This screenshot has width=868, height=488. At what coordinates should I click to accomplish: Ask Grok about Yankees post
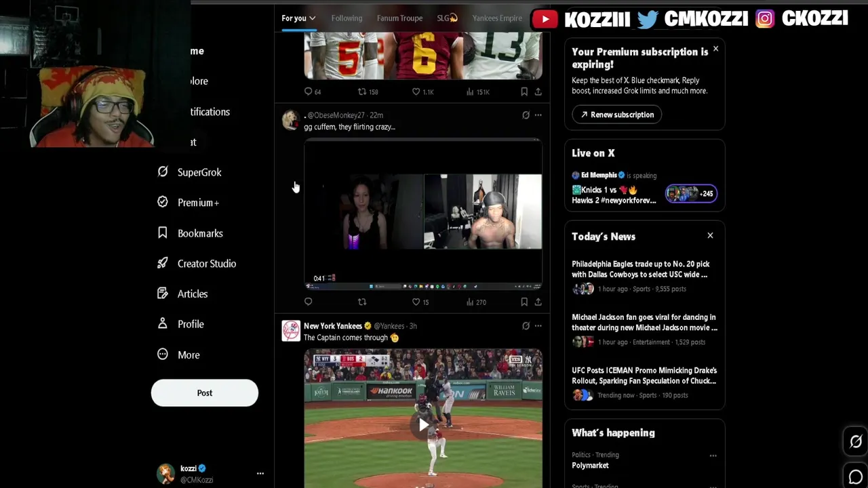click(526, 325)
